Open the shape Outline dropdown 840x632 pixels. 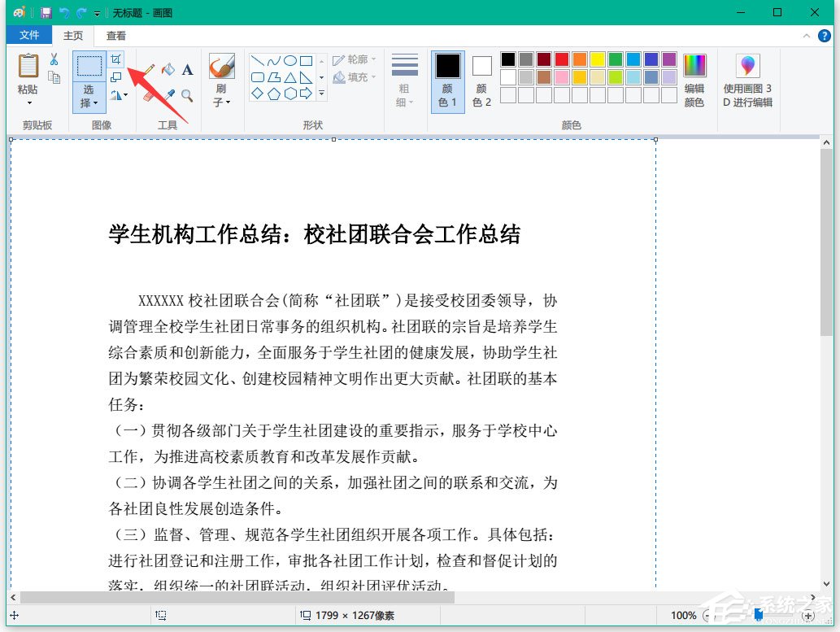click(x=373, y=59)
